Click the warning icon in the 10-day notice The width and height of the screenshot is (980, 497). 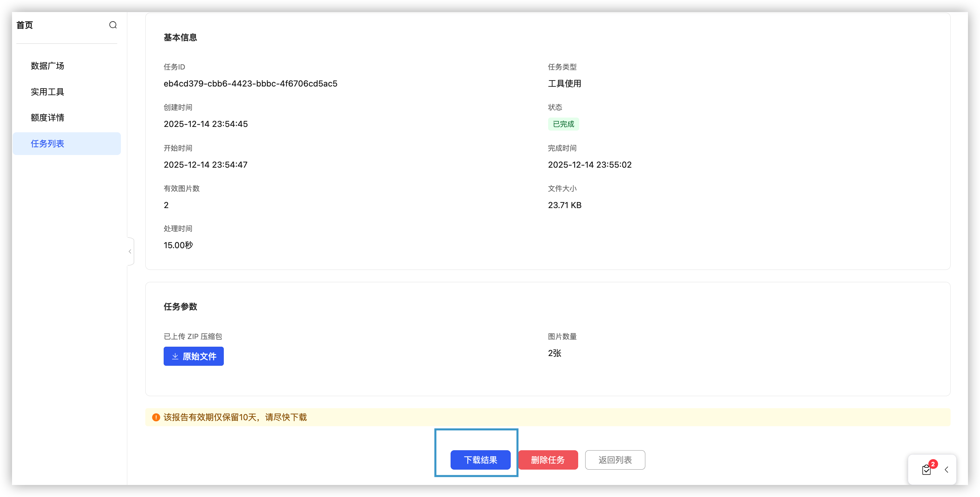[156, 417]
